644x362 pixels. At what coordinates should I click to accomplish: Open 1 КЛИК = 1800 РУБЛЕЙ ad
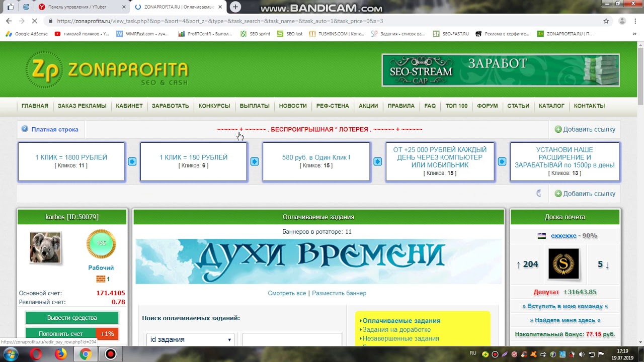coord(71,157)
